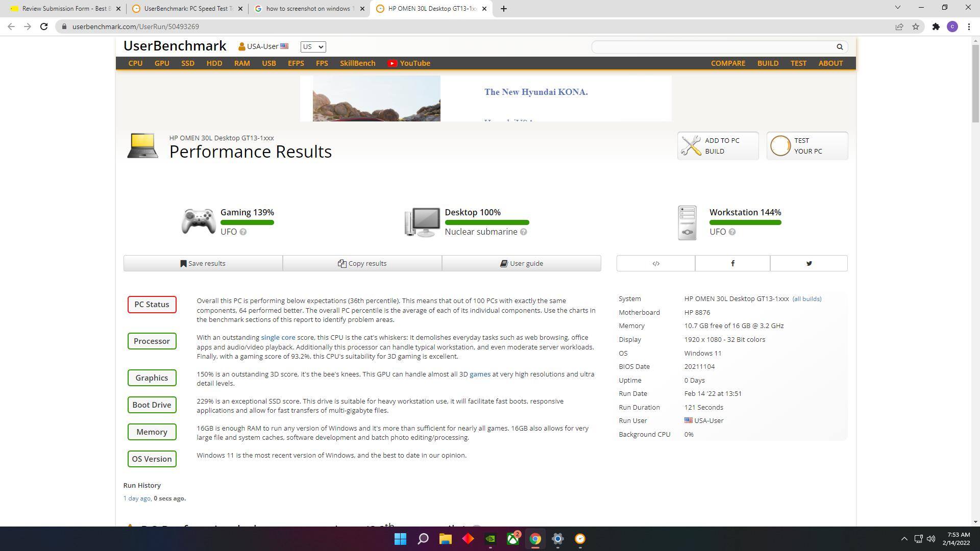This screenshot has width=980, height=551.
Task: Click the embed code icon button
Action: (655, 263)
